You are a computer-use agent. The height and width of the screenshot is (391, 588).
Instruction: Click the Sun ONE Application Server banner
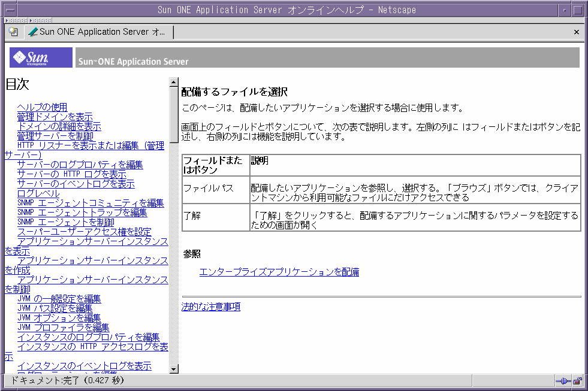click(x=327, y=57)
